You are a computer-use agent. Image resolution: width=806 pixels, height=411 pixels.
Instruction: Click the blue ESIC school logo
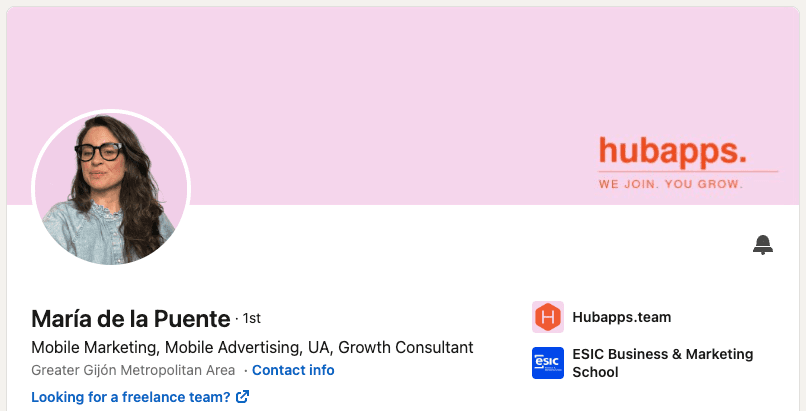[x=548, y=363]
